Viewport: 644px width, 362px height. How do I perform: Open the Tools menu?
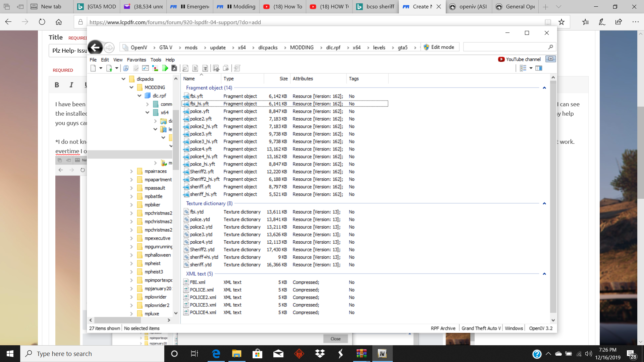coord(156,60)
